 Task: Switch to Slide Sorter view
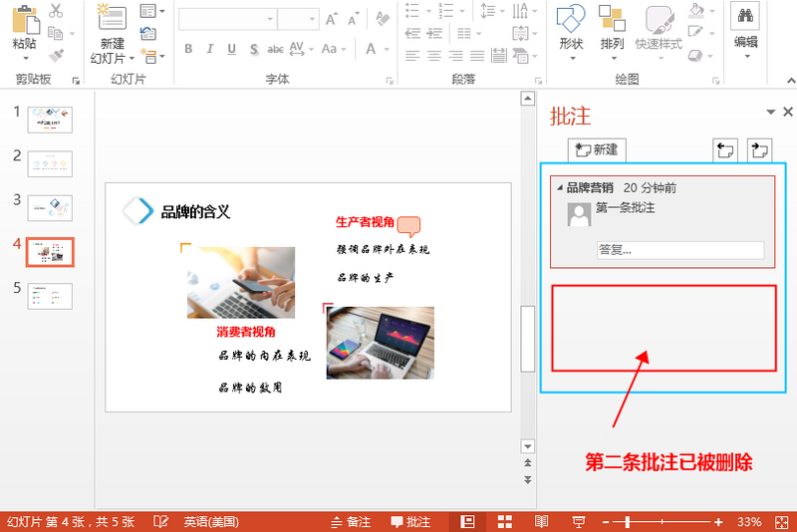(x=505, y=521)
